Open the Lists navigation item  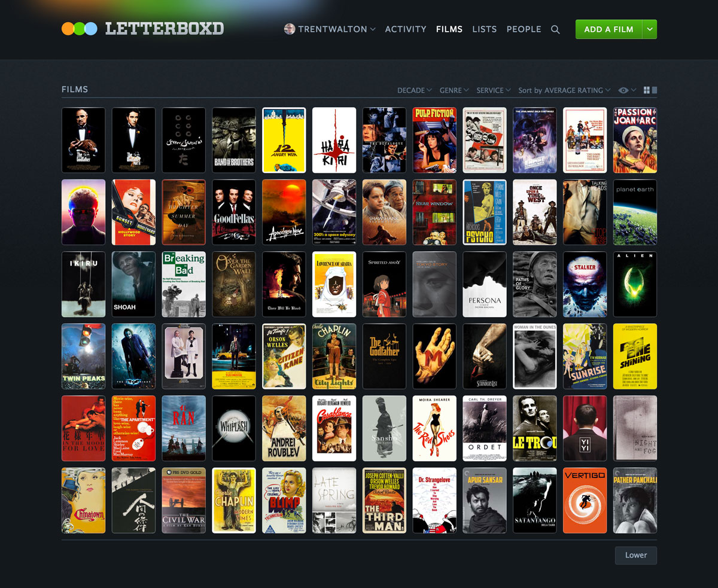click(484, 29)
